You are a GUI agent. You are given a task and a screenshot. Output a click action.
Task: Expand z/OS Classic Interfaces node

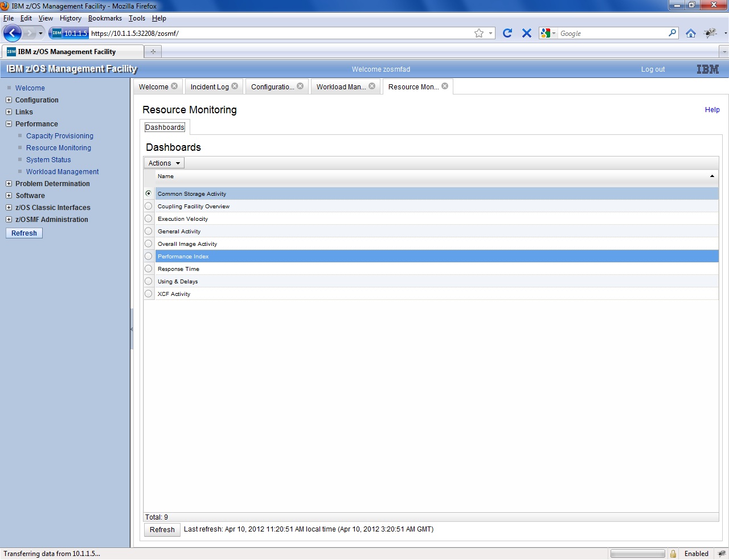pos(9,207)
